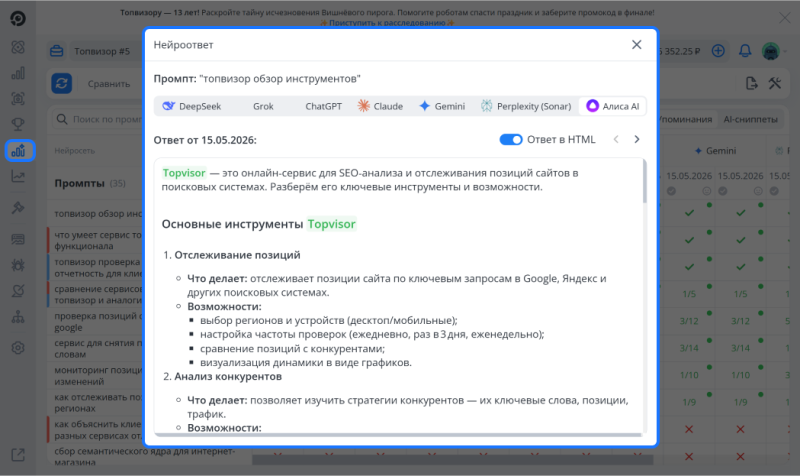The image size is (800, 476).
Task: Open the pin tool in the sidebar
Action: click(18, 208)
